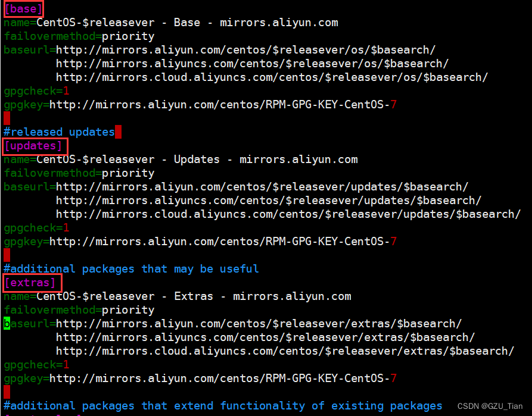
Task: Click the gpgkey line in the extras section
Action: coord(200,379)
